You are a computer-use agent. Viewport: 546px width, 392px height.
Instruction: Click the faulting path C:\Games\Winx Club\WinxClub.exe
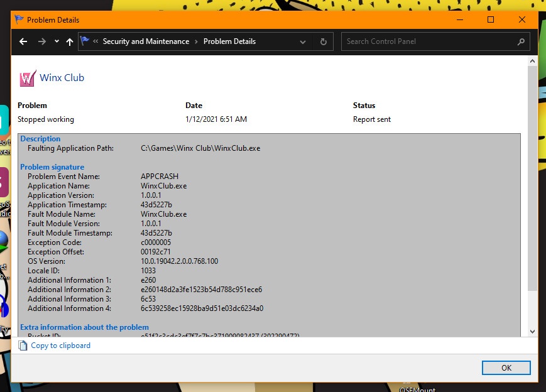click(x=200, y=148)
